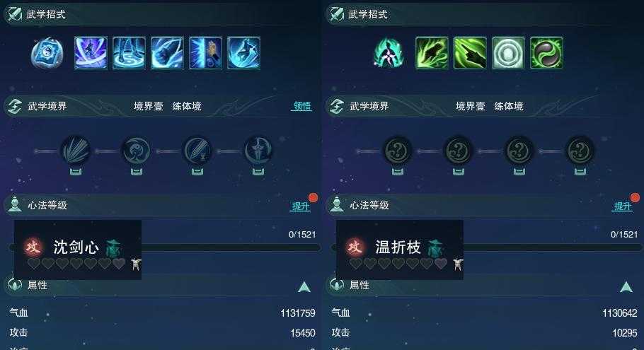Select the green leaf slash skill icon
The width and height of the screenshot is (644, 350).
(x=432, y=53)
